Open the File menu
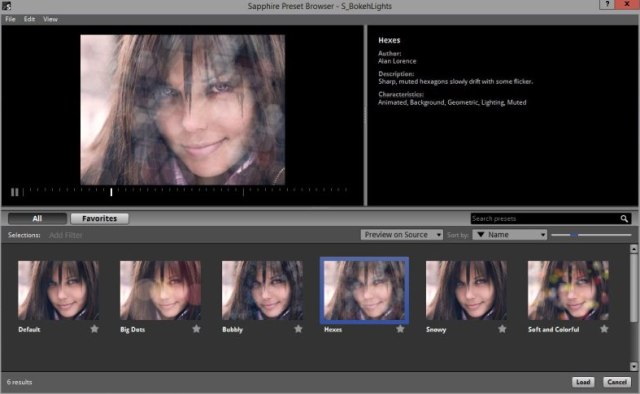This screenshot has height=394, width=640. tap(10, 19)
